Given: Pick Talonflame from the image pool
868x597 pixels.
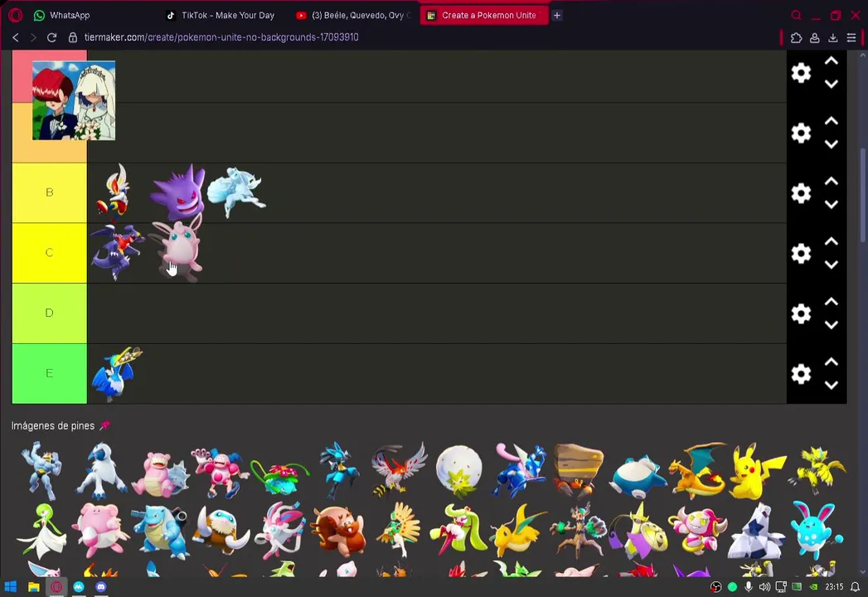Looking at the screenshot, I should (x=399, y=469).
